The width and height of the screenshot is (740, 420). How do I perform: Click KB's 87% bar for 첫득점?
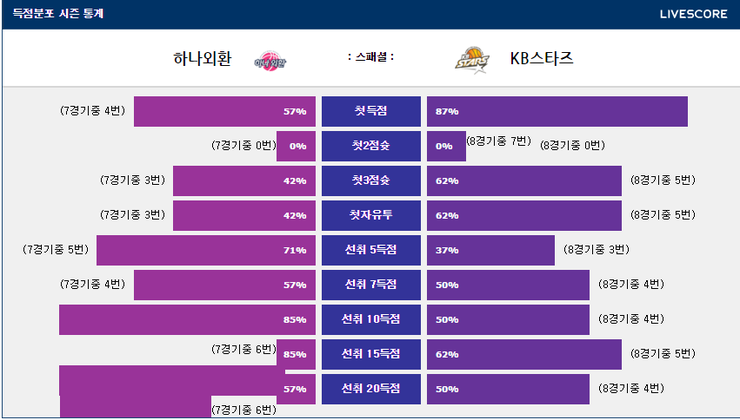[557, 111]
